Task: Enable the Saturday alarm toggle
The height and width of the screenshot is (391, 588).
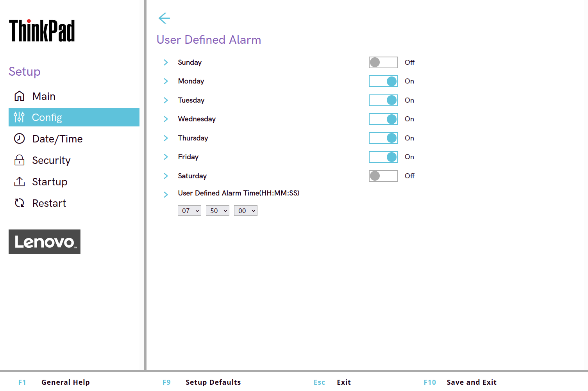Action: tap(383, 176)
